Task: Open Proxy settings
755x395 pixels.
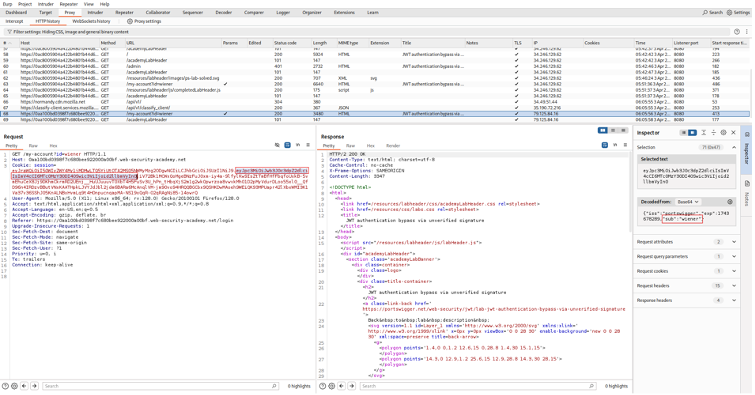Action: (x=144, y=21)
